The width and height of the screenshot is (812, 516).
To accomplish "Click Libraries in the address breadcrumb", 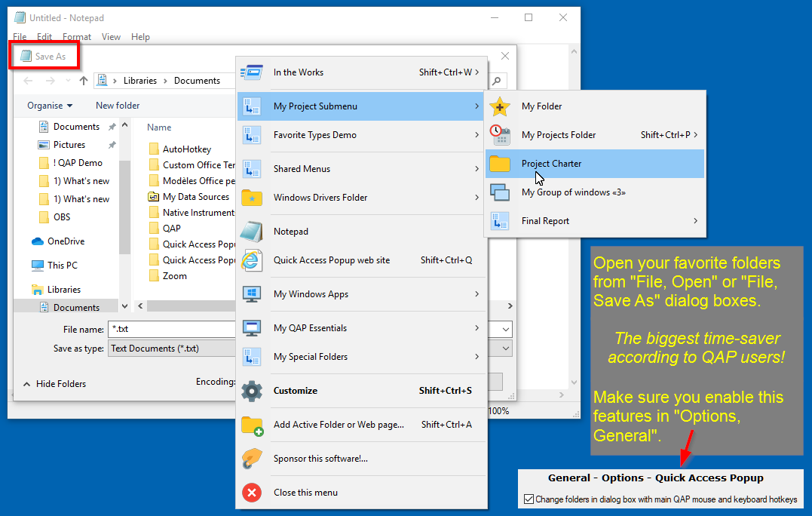I will 139,81.
